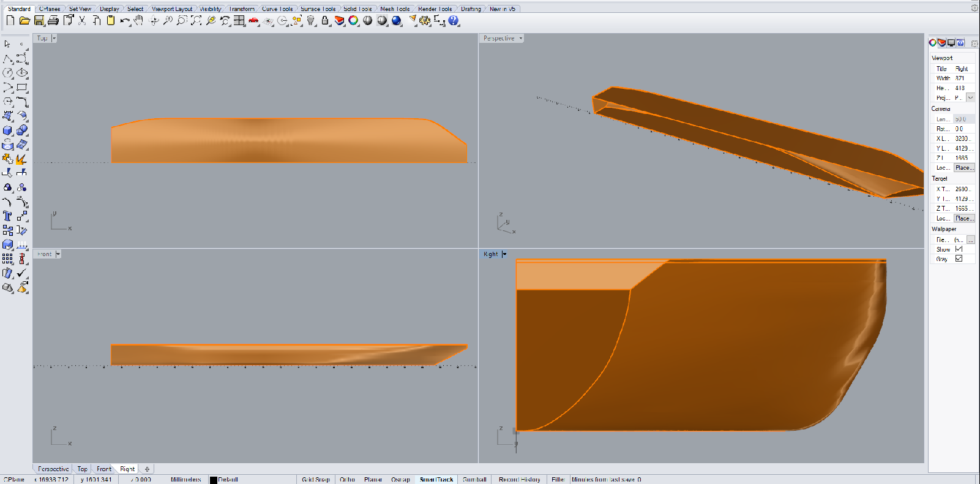Switch to the Surface Tools toolbar tab
Viewport: 980px width, 484px height.
pos(318,9)
